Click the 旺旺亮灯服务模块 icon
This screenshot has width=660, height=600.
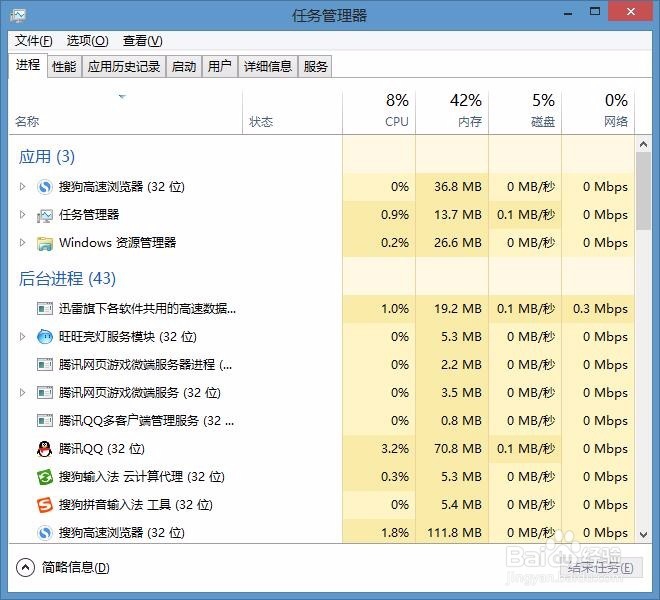pyautogui.click(x=45, y=337)
